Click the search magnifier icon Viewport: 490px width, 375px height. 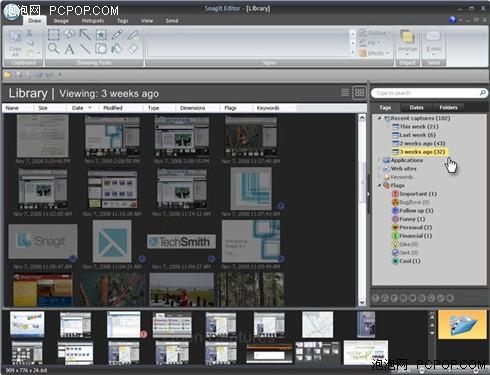[482, 93]
